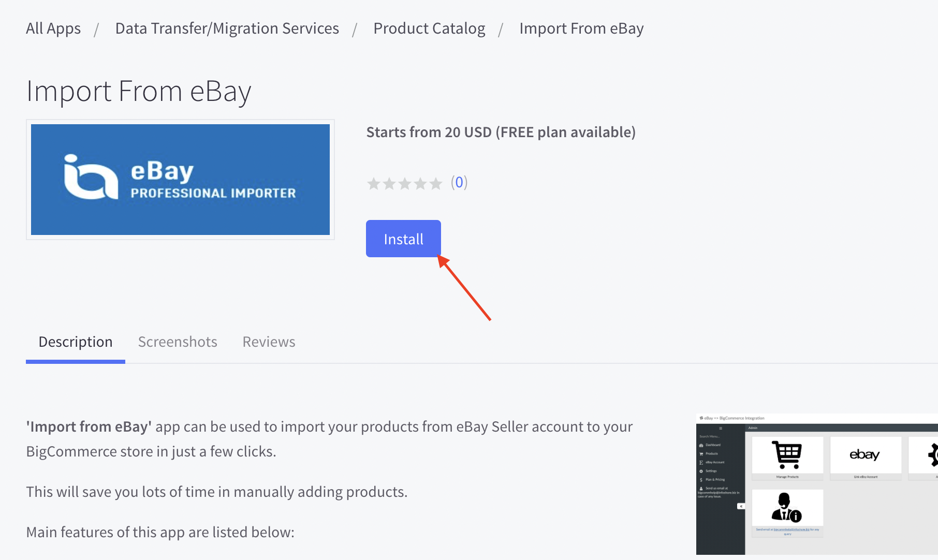Open the Reviews tab
This screenshot has width=938, height=560.
[x=269, y=342]
